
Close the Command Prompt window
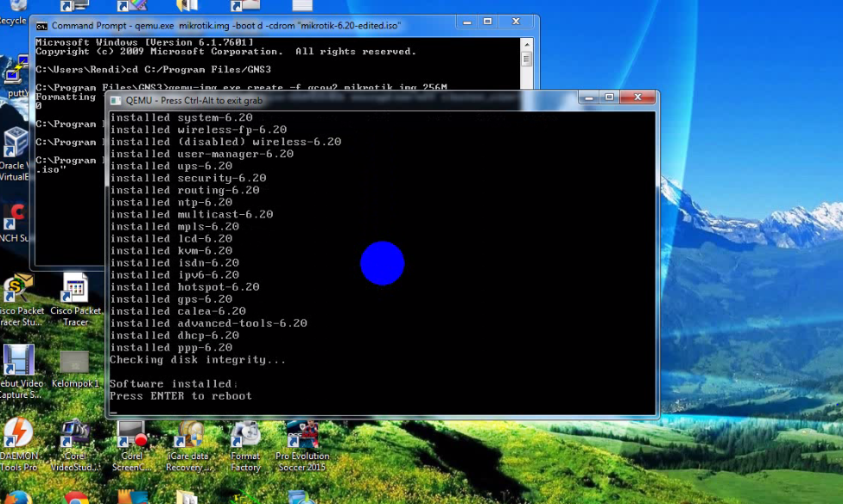pos(517,22)
